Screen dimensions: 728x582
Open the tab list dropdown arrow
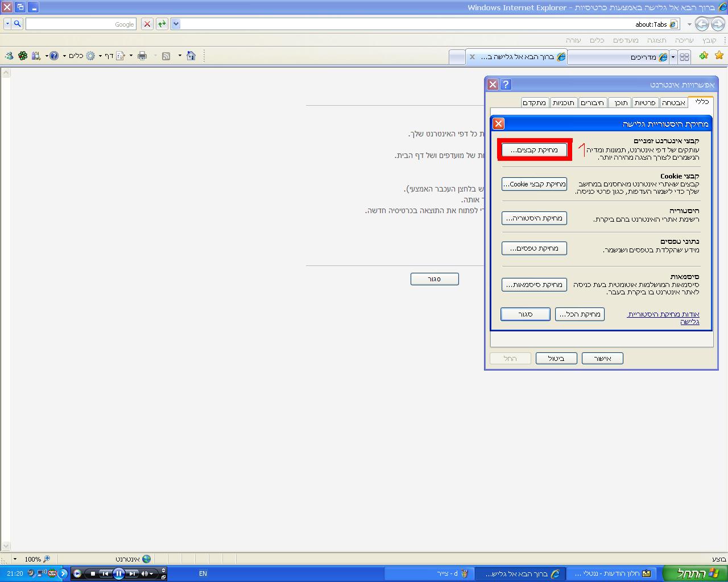pyautogui.click(x=673, y=57)
